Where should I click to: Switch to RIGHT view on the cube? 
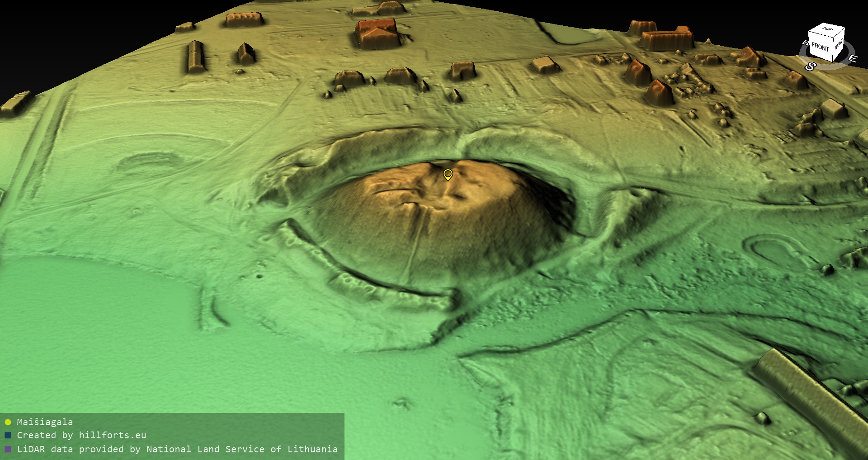[839, 45]
